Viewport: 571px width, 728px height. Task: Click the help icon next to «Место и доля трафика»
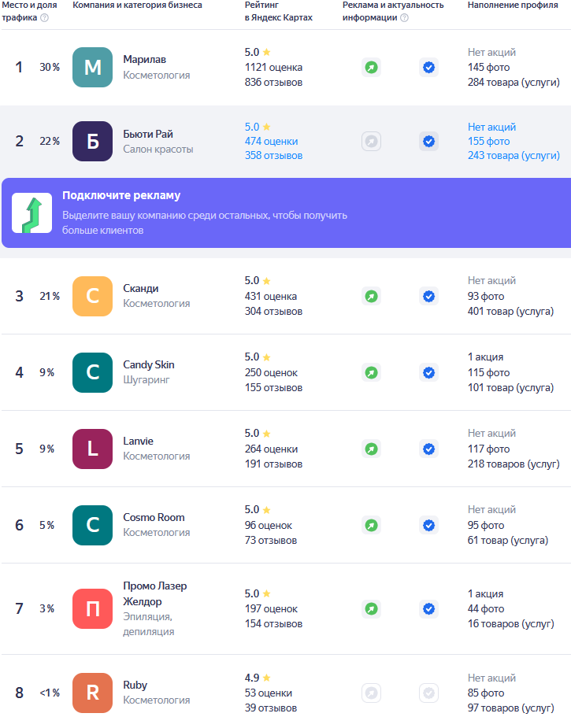[44, 17]
